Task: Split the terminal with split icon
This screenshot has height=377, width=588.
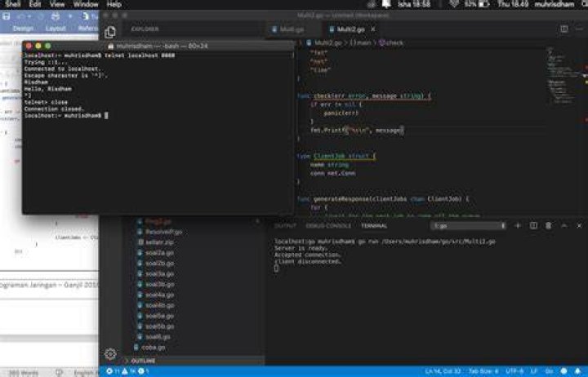Action: coord(533,225)
